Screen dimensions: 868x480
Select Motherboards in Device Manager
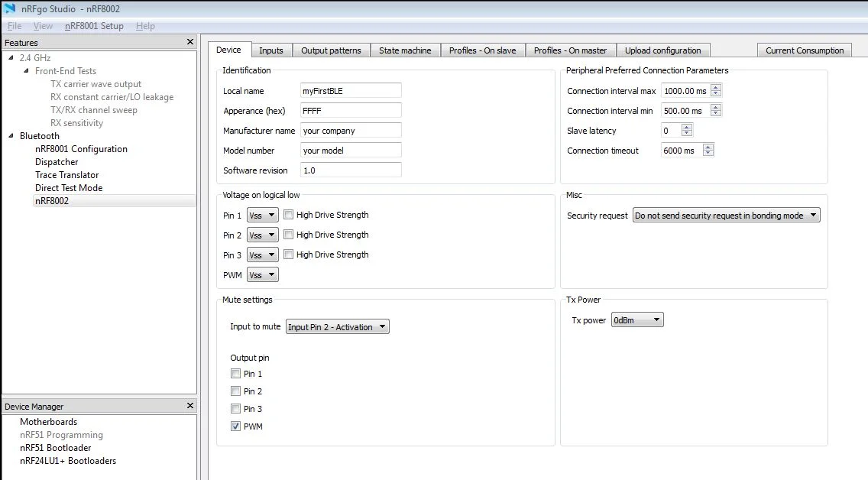(x=49, y=422)
